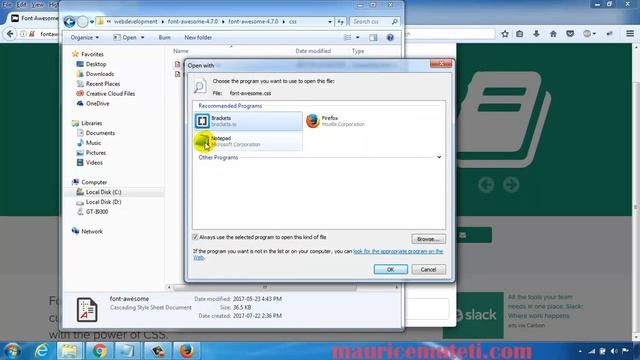Viewport: 640px width, 360px height.
Task: Open the Videos library
Action: click(94, 162)
